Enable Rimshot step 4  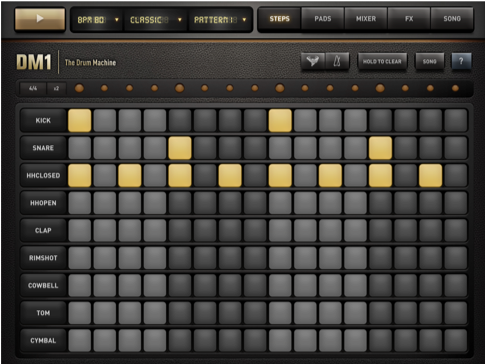[x=155, y=258]
